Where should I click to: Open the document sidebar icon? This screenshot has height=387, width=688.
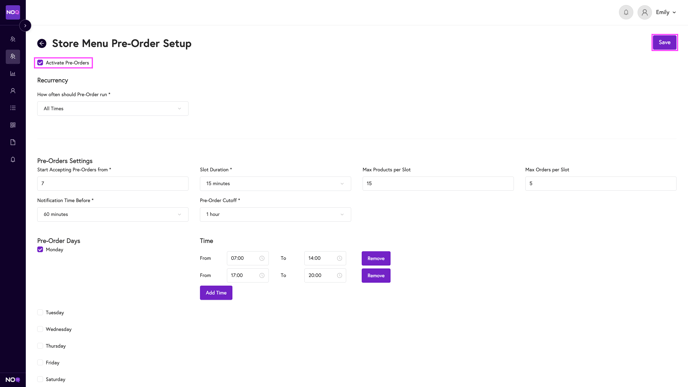(x=13, y=142)
